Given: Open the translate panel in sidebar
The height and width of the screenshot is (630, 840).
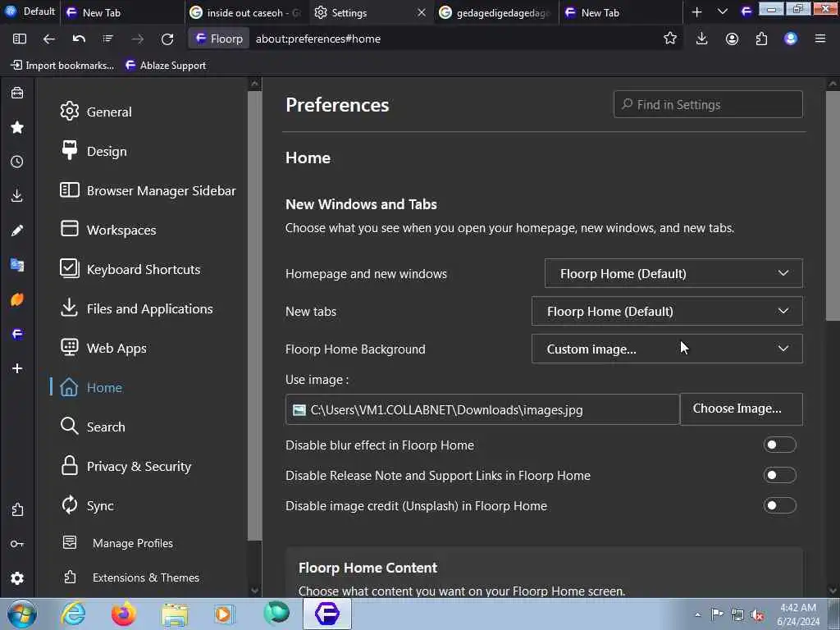Looking at the screenshot, I should tap(17, 265).
